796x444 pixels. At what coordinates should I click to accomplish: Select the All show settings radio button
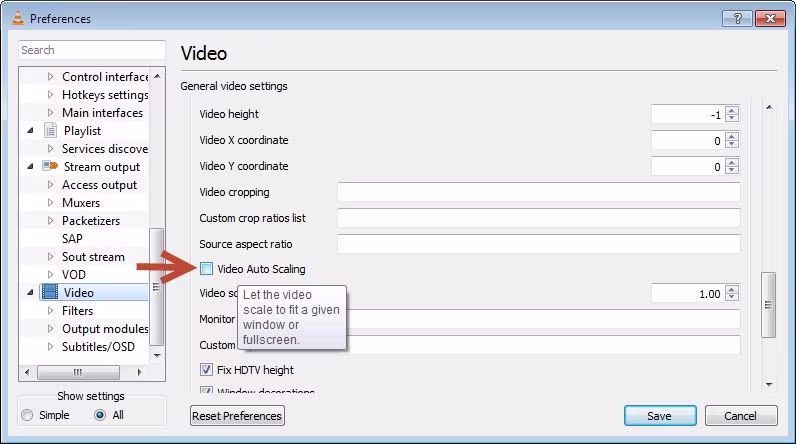pyautogui.click(x=100, y=415)
